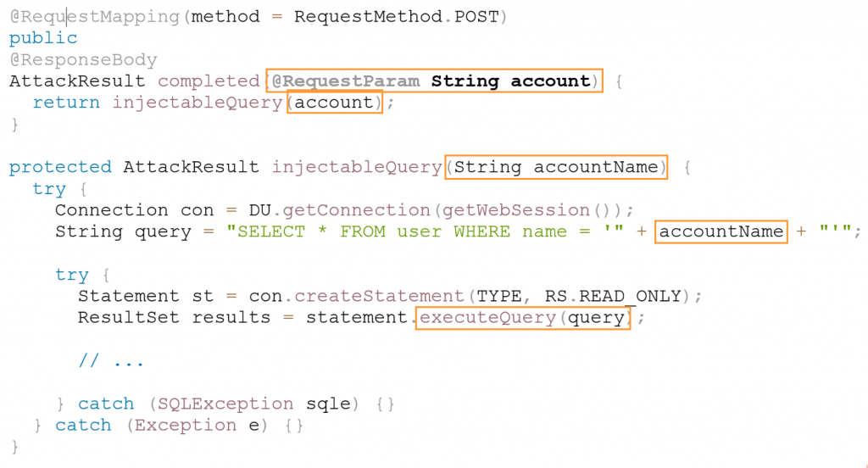The image size is (868, 468).
Task: Click the getConnection method call
Action: (x=357, y=210)
